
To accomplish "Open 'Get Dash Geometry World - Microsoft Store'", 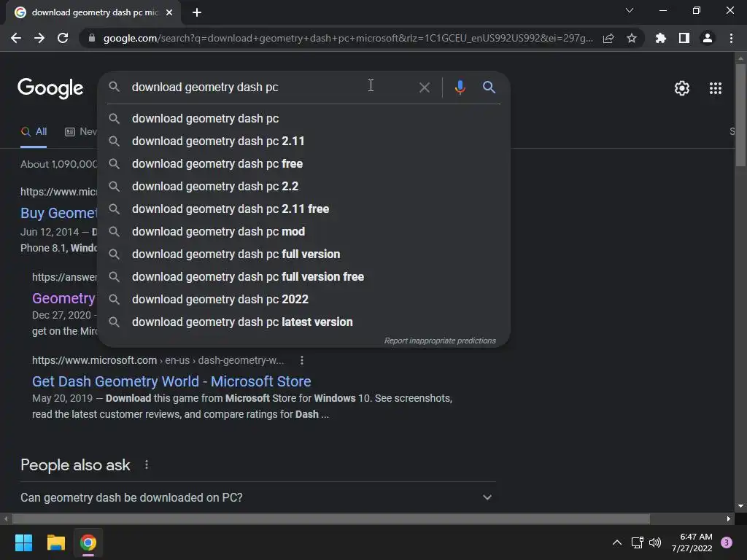I will tap(171, 381).
